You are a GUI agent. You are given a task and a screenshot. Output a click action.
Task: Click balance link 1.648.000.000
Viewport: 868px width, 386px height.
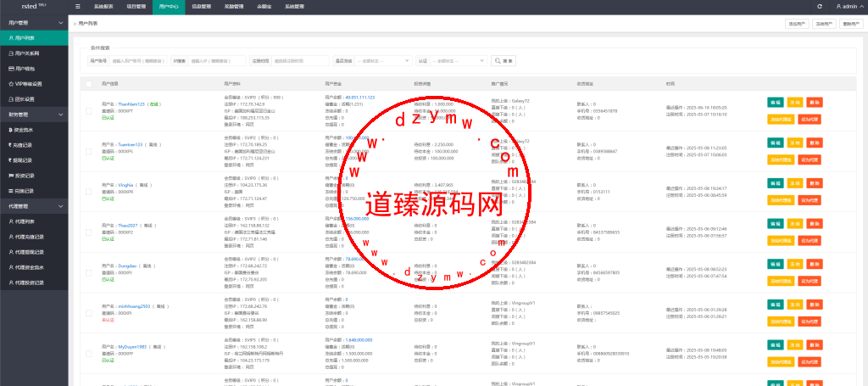click(x=359, y=340)
